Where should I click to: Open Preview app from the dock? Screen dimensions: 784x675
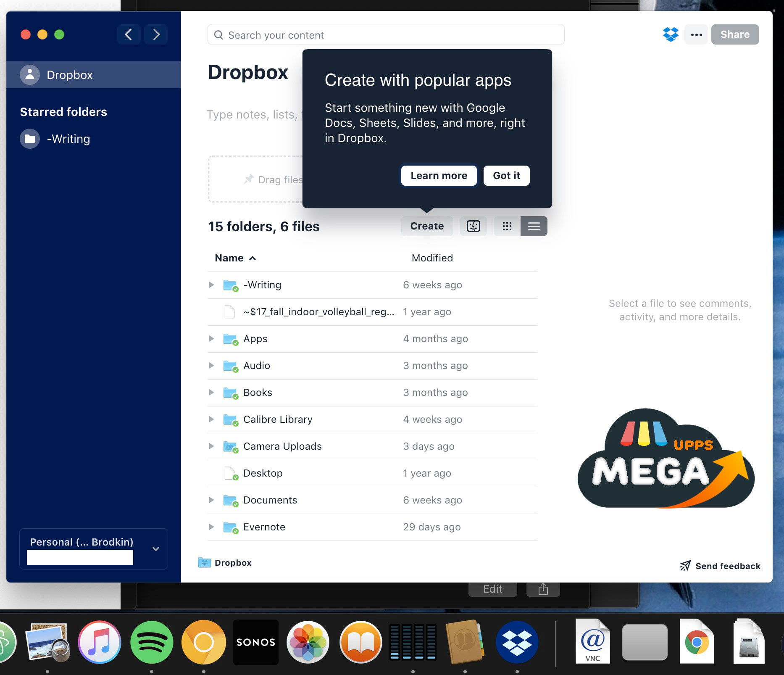(x=47, y=642)
